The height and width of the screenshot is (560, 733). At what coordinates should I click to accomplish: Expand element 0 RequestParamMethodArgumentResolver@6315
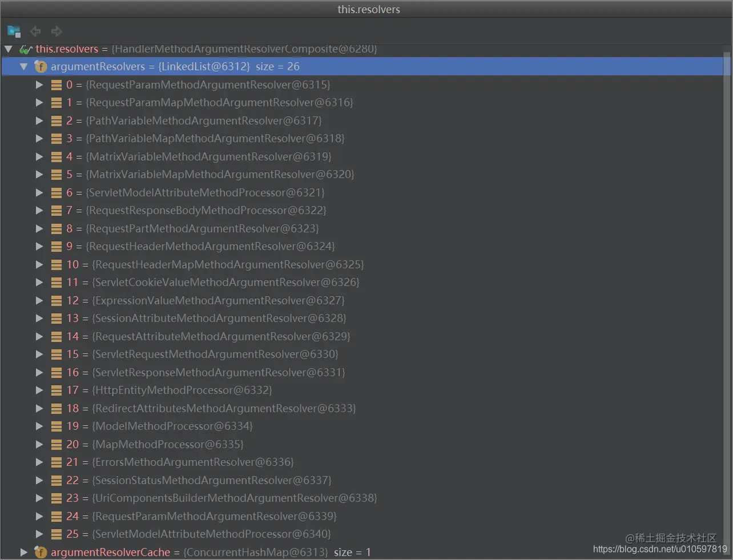tap(39, 84)
